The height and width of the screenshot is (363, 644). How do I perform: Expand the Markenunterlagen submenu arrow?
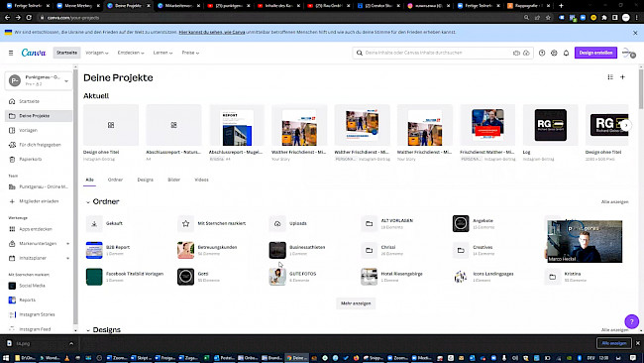(67, 244)
